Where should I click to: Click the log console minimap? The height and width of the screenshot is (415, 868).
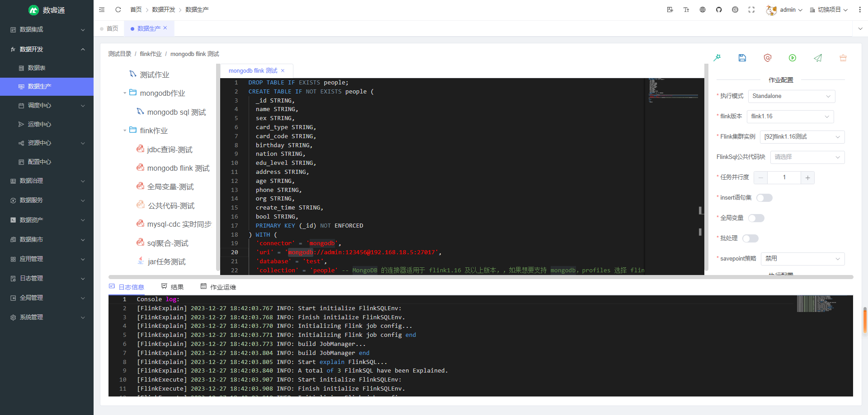pyautogui.click(x=816, y=303)
